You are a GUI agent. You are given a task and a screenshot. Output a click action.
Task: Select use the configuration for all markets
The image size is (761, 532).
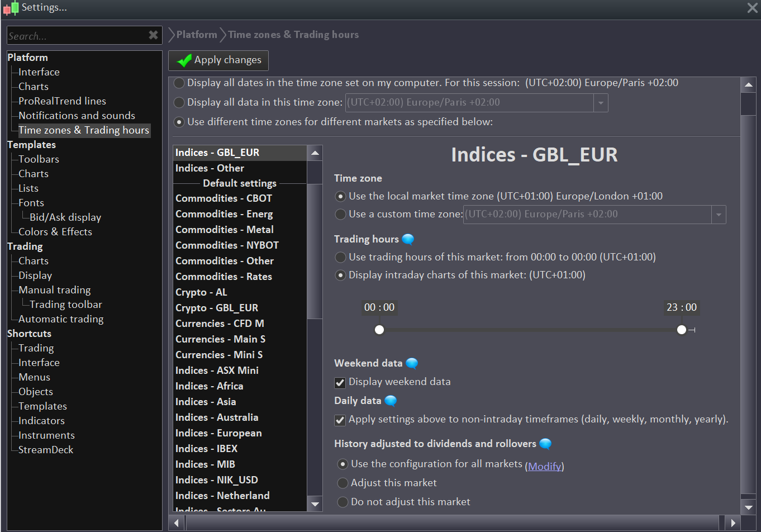[343, 464]
